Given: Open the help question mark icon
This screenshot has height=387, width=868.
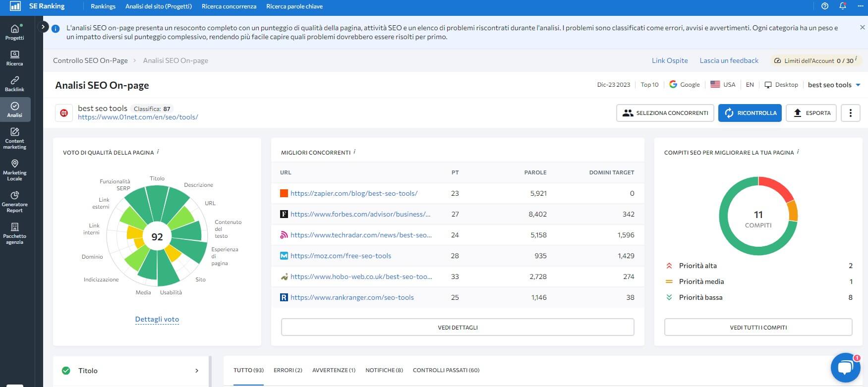Looking at the screenshot, I should tap(825, 6).
